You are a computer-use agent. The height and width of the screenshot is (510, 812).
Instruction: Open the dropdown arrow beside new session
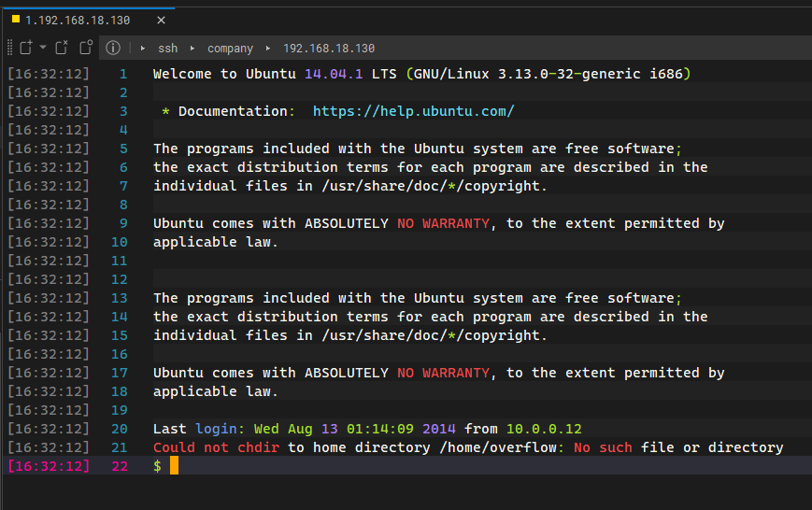pyautogui.click(x=43, y=48)
